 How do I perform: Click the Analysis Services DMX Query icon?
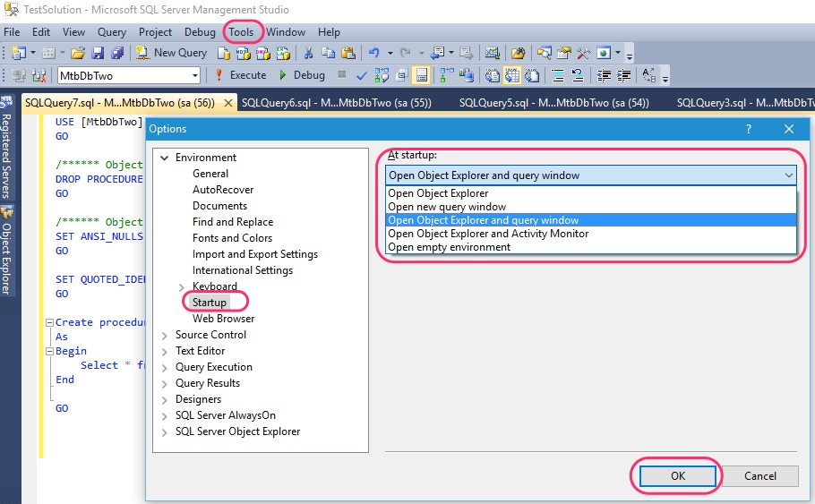pyautogui.click(x=263, y=53)
